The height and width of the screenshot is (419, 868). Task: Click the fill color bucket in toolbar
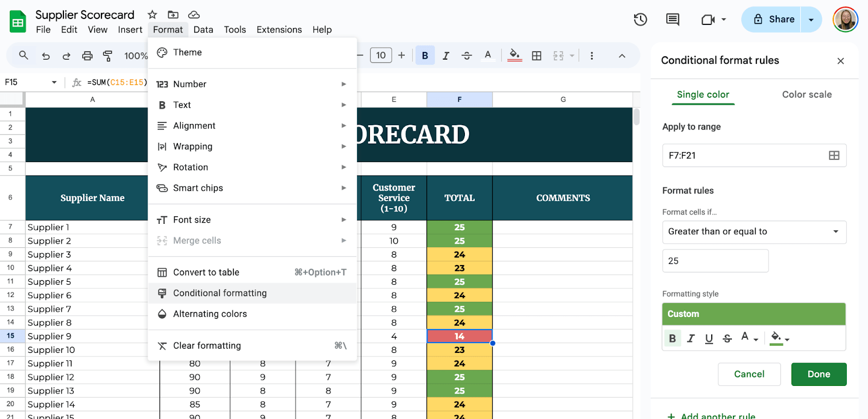tap(514, 55)
